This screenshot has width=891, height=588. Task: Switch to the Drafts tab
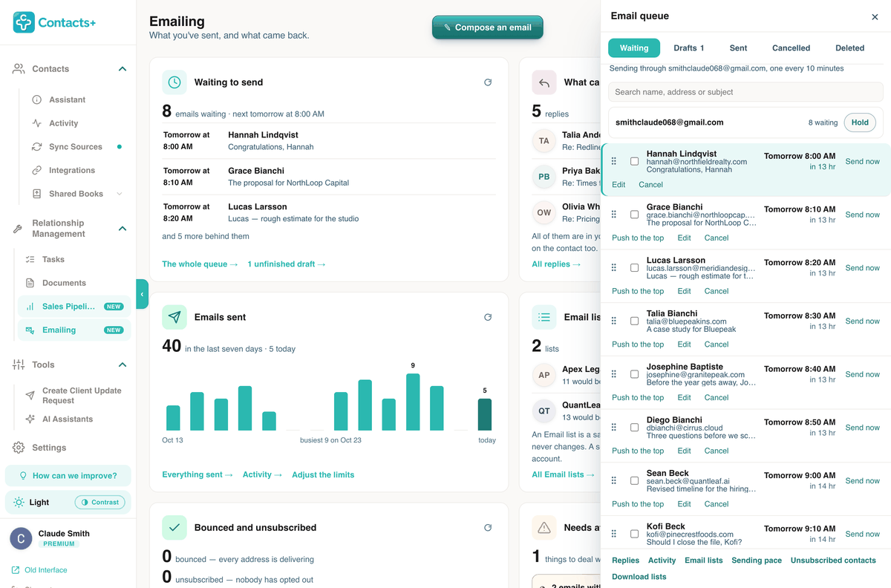click(689, 48)
